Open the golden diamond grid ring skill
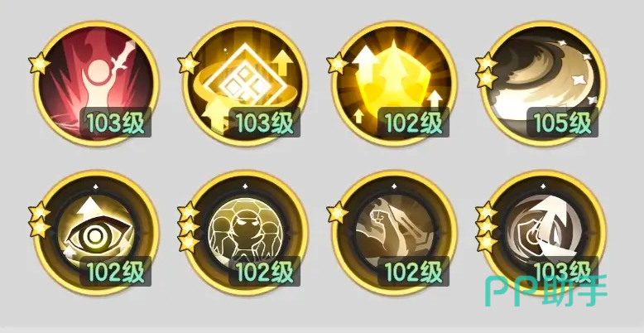Screen dimensions: 644x333 (x=245, y=84)
